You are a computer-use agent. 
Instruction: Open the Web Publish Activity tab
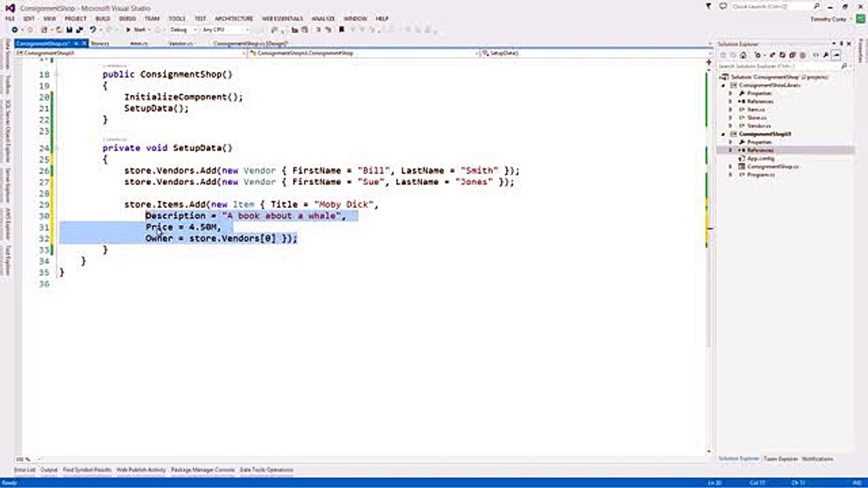(141, 470)
